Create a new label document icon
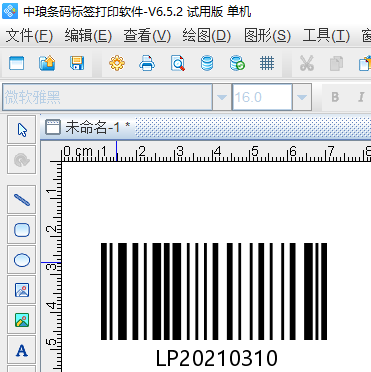The height and width of the screenshot is (372, 371). click(x=16, y=63)
